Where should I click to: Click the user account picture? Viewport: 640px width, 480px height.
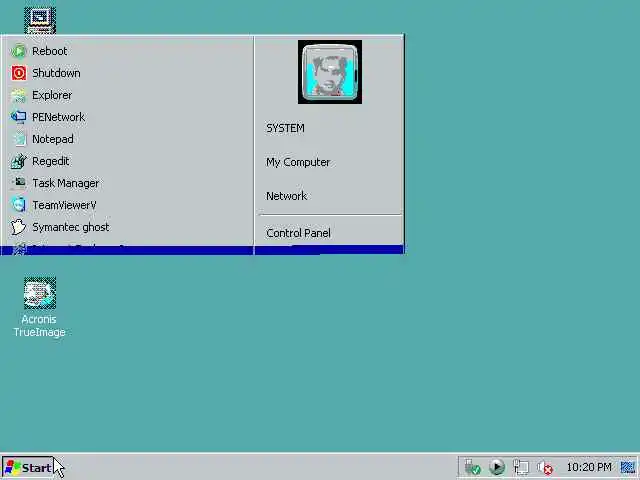(330, 72)
